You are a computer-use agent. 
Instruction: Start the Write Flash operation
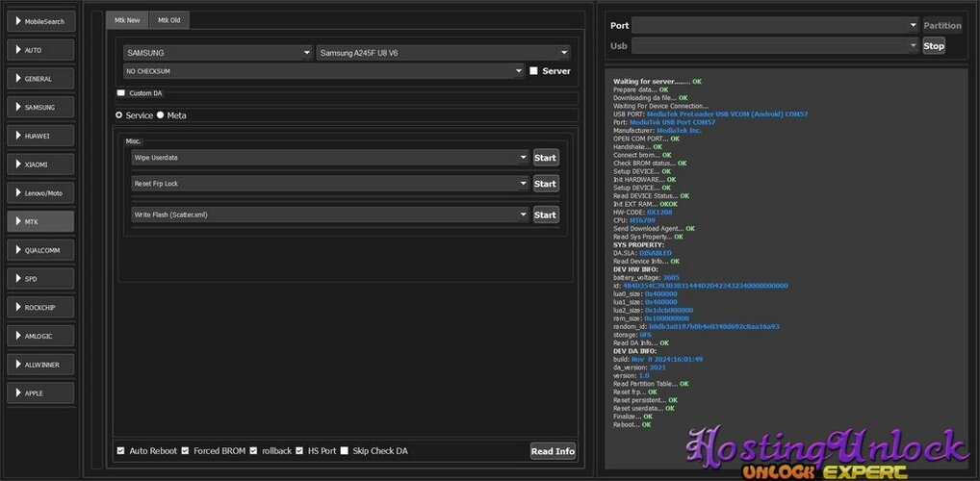[x=546, y=215]
